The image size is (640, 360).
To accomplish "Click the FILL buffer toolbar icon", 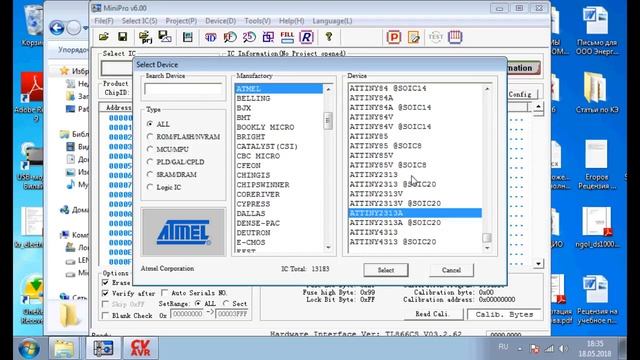I will tap(287, 38).
